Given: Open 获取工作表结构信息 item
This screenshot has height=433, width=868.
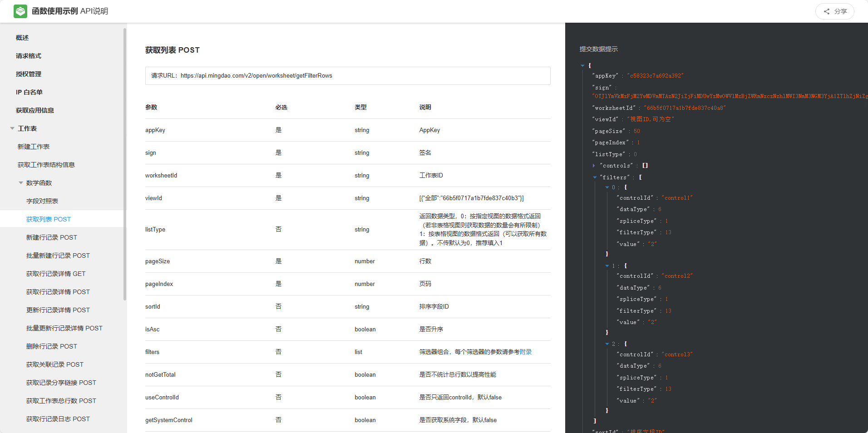Looking at the screenshot, I should coord(46,165).
